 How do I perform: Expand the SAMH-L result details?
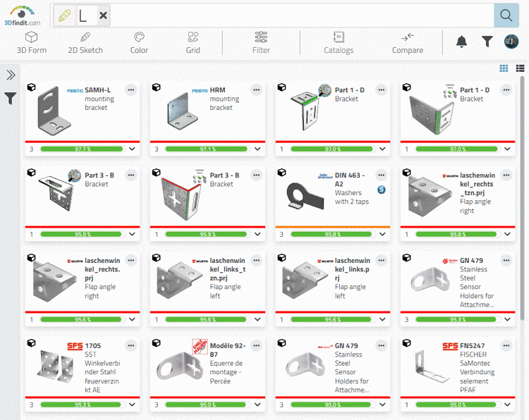coord(133,149)
